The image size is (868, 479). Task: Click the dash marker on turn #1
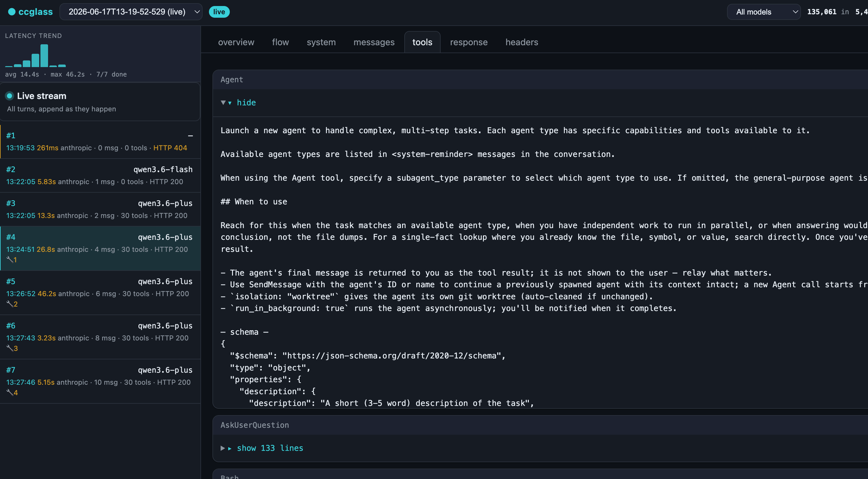[190, 136]
